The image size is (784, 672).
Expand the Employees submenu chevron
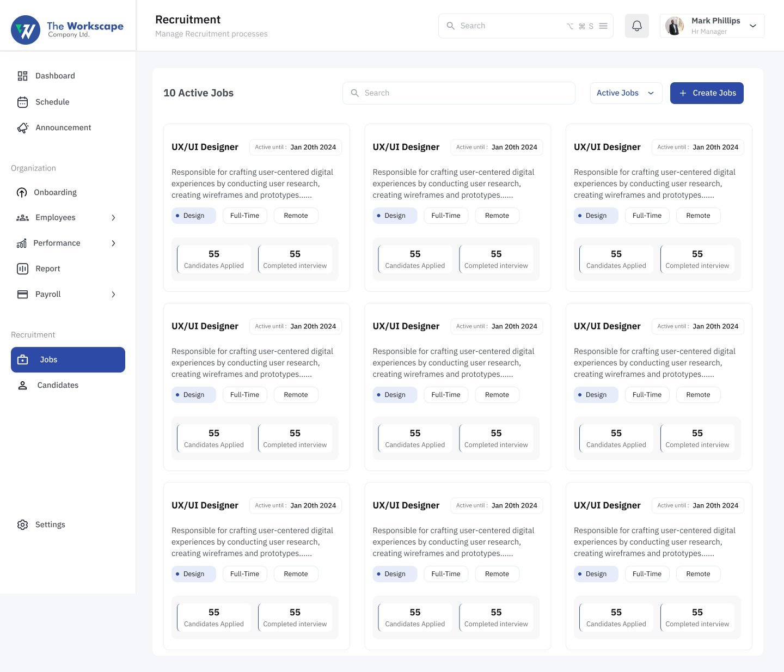click(113, 217)
